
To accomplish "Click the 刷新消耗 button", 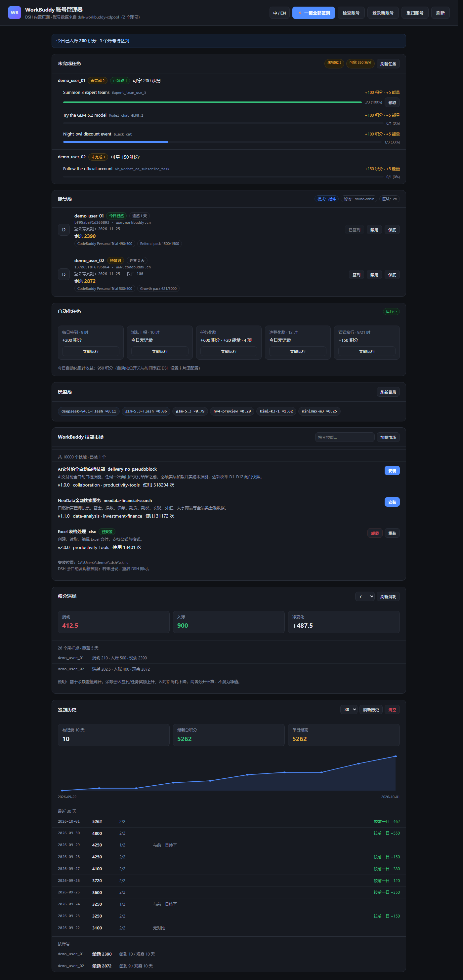I will 388,597.
